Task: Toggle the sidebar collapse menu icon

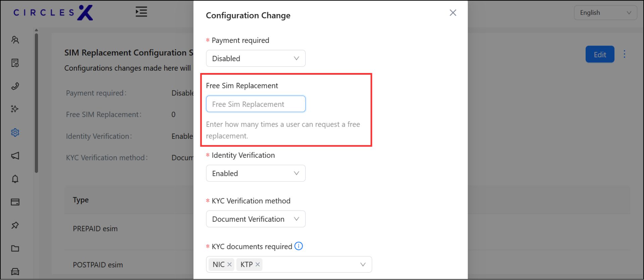Action: (141, 12)
